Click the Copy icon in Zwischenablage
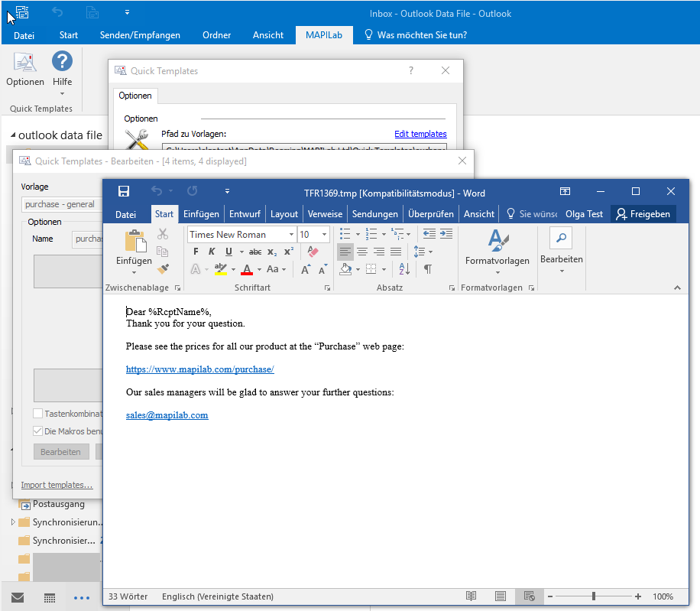The height and width of the screenshot is (611, 700). click(x=163, y=252)
